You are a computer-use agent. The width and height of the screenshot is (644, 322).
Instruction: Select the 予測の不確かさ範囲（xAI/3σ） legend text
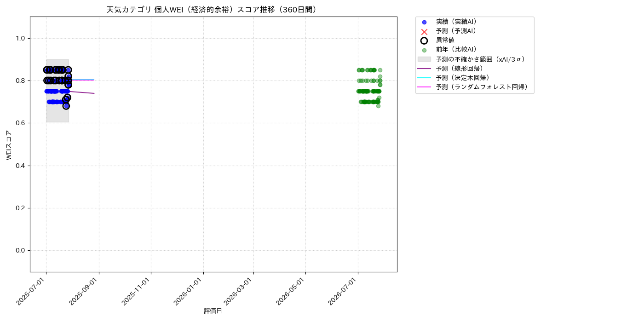click(x=480, y=59)
